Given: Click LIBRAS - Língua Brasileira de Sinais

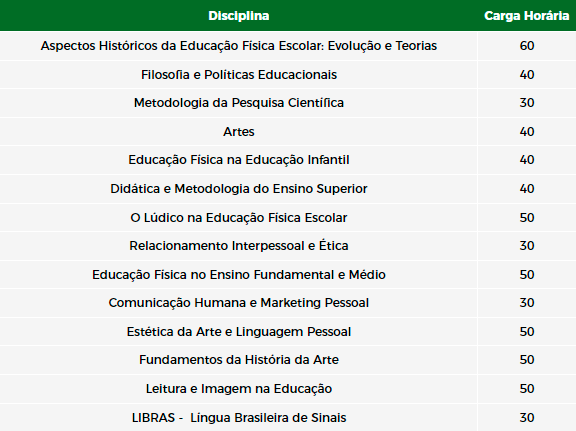Looking at the screenshot, I should pyautogui.click(x=239, y=417).
